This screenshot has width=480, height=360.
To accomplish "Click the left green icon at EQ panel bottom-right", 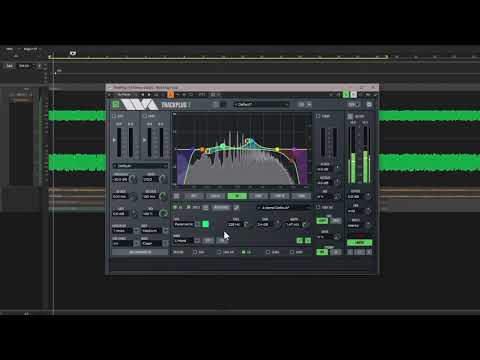I will click(x=299, y=240).
